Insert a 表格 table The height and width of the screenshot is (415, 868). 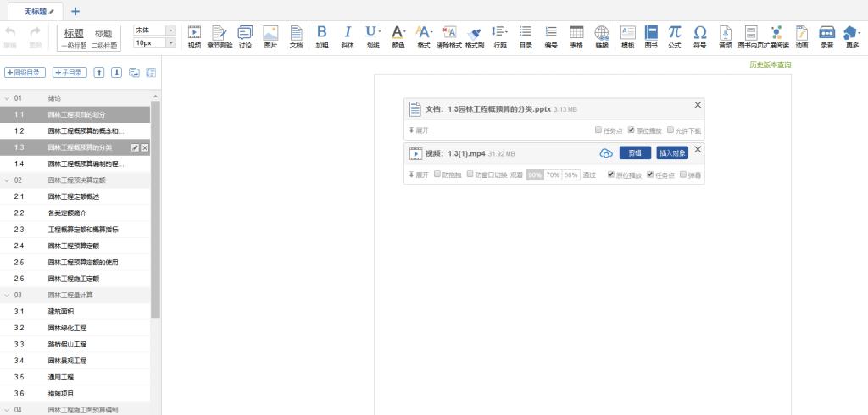point(576,36)
